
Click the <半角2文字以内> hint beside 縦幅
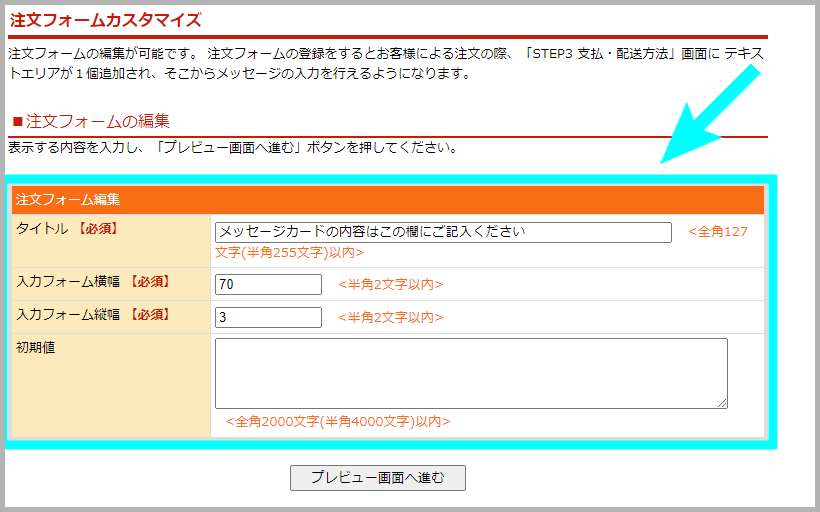pyautogui.click(x=391, y=317)
